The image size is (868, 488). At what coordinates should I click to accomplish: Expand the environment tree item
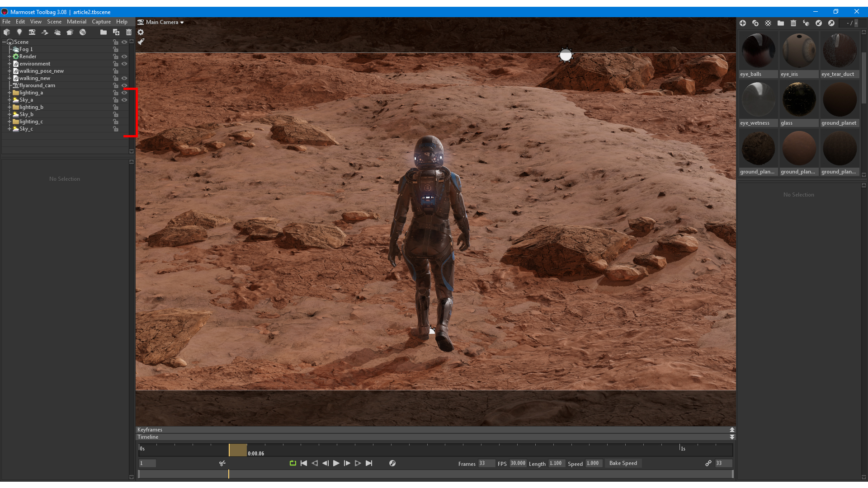(x=9, y=64)
